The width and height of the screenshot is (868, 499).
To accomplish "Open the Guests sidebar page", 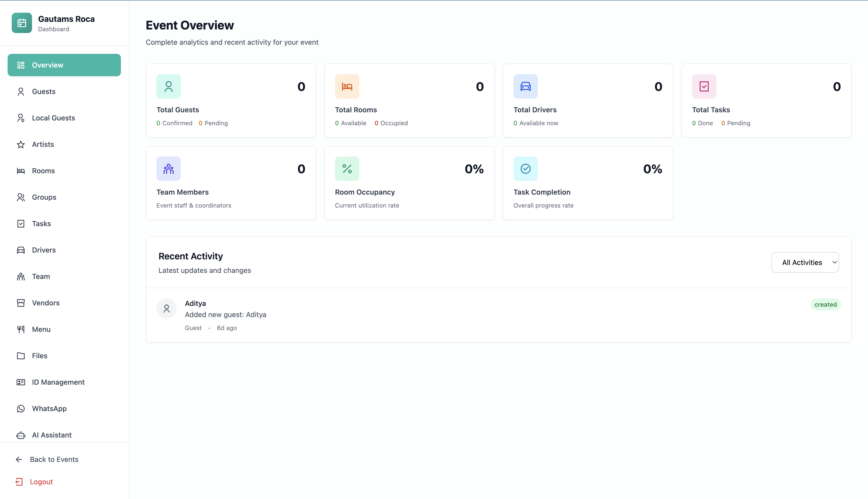I will click(43, 91).
